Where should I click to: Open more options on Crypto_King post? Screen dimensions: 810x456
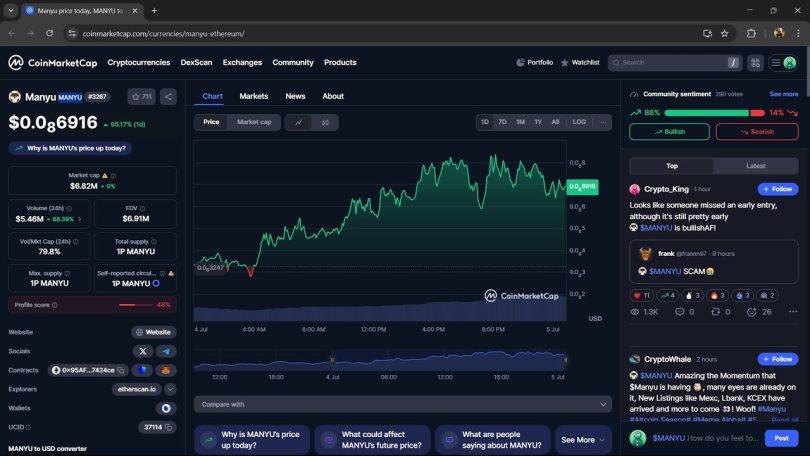pos(793,311)
